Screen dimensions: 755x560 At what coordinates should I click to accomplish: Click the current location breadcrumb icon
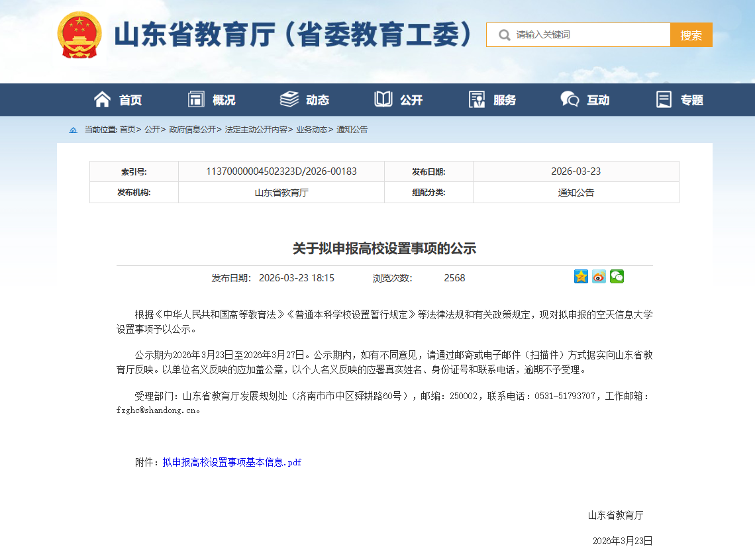74,130
